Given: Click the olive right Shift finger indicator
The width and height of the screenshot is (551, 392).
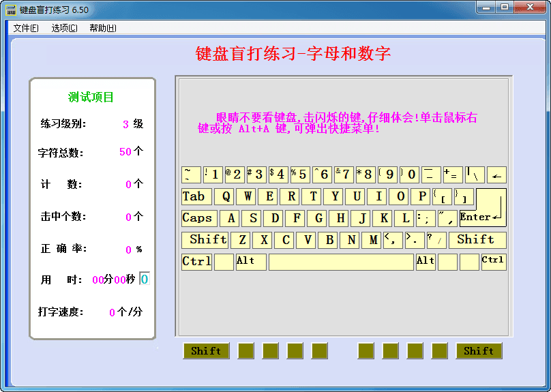Looking at the screenshot, I should pyautogui.click(x=479, y=351).
